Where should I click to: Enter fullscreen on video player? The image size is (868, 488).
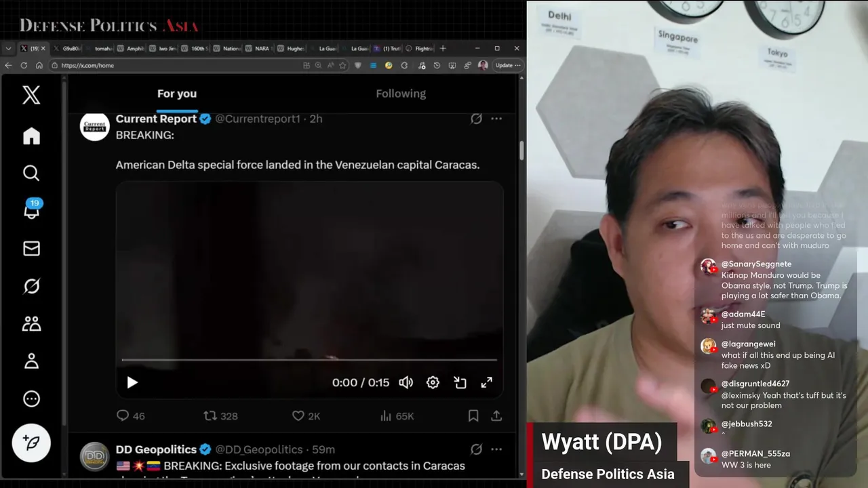(x=487, y=382)
